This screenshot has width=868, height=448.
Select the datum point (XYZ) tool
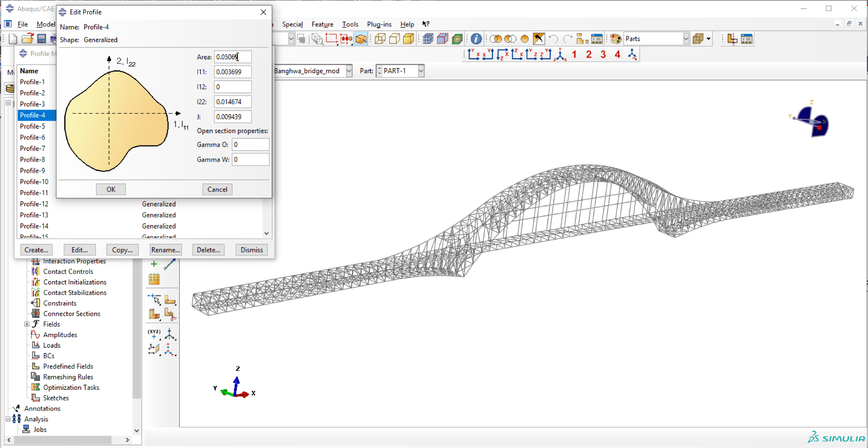coord(154,334)
